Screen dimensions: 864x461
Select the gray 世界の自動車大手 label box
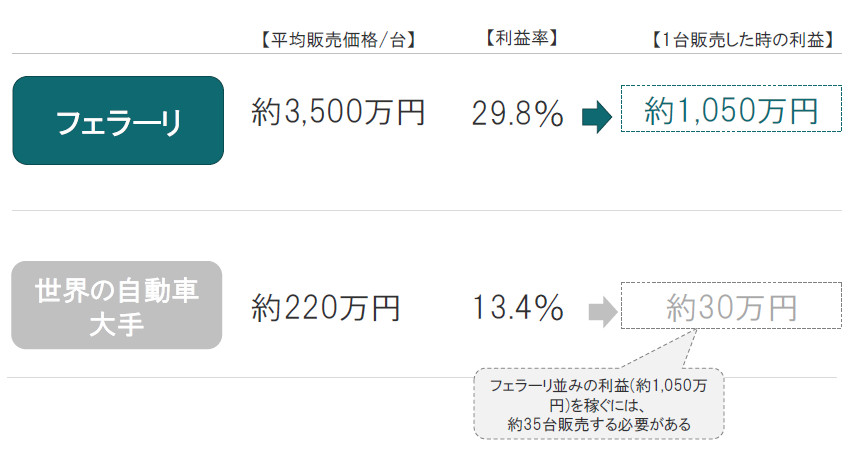[x=117, y=305]
